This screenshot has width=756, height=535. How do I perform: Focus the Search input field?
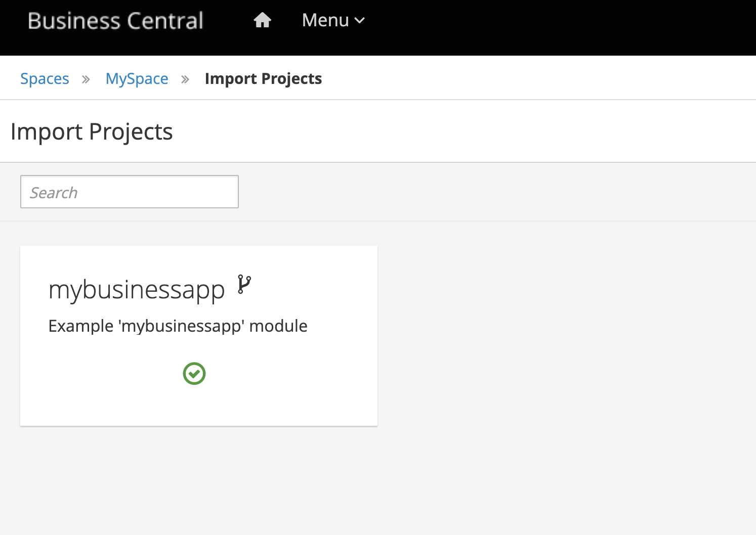[x=130, y=192]
